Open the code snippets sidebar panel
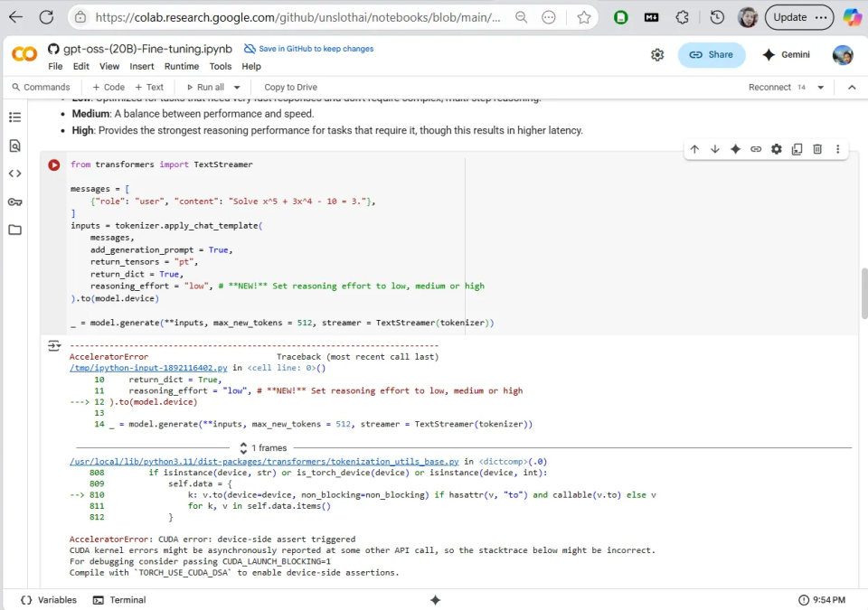The height and width of the screenshot is (610, 868). [14, 174]
